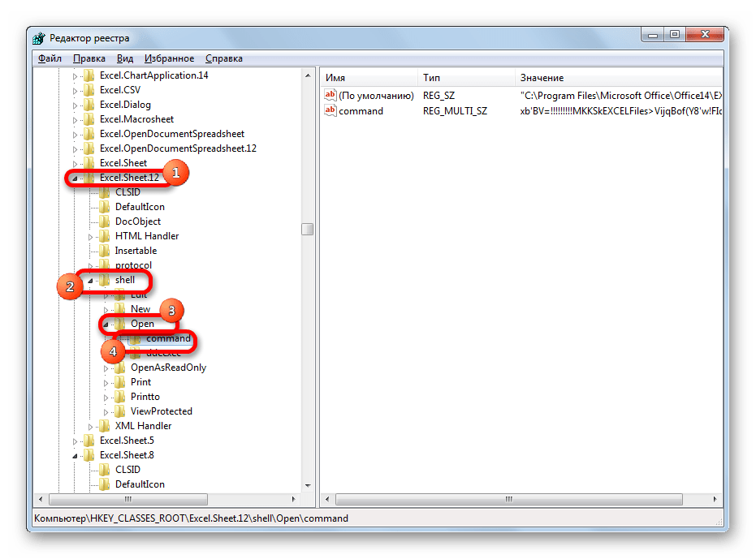Select the command key in tree

[168, 338]
